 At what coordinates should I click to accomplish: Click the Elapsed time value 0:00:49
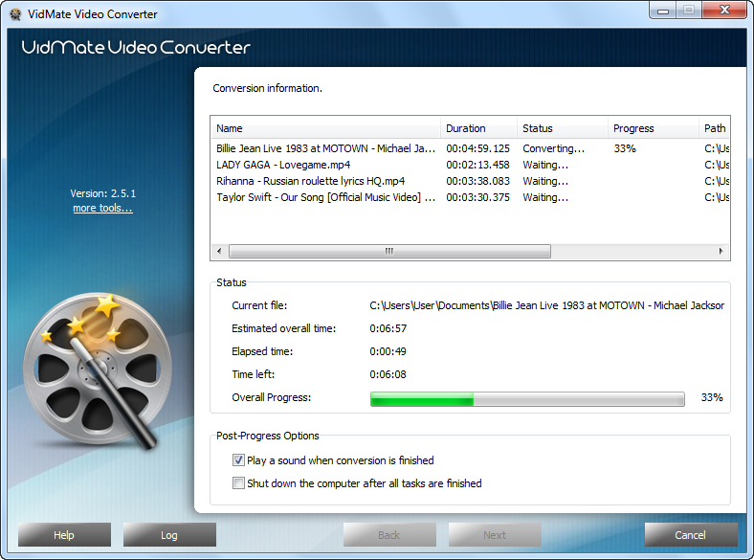pyautogui.click(x=388, y=351)
